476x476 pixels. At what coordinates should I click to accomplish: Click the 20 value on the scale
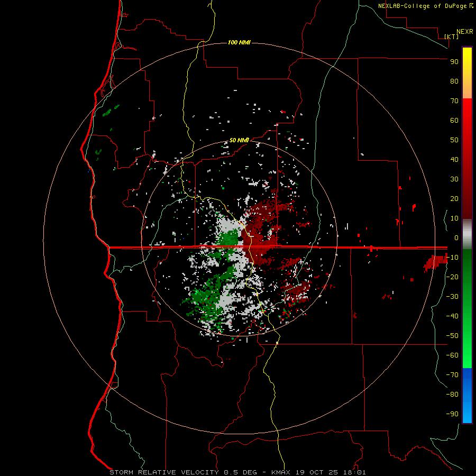pyautogui.click(x=454, y=198)
